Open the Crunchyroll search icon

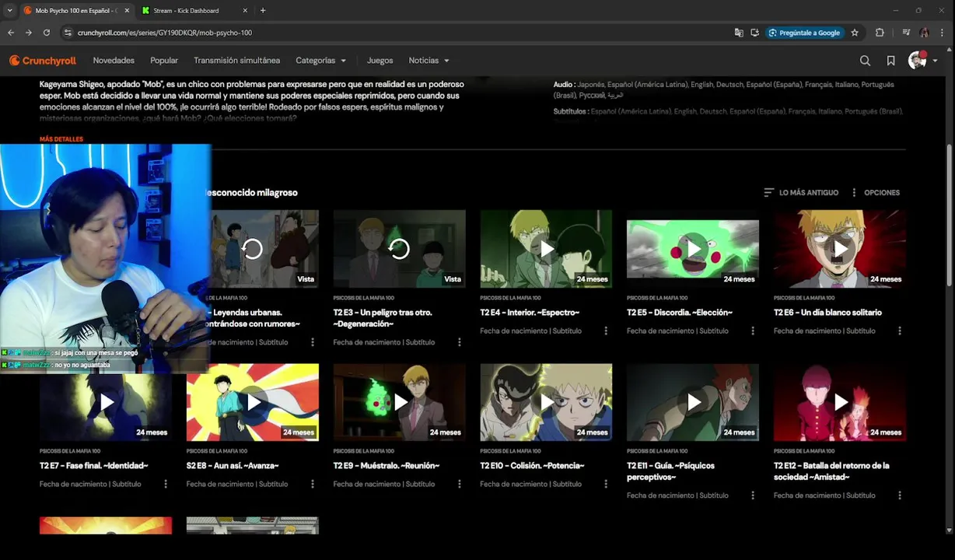tap(865, 61)
